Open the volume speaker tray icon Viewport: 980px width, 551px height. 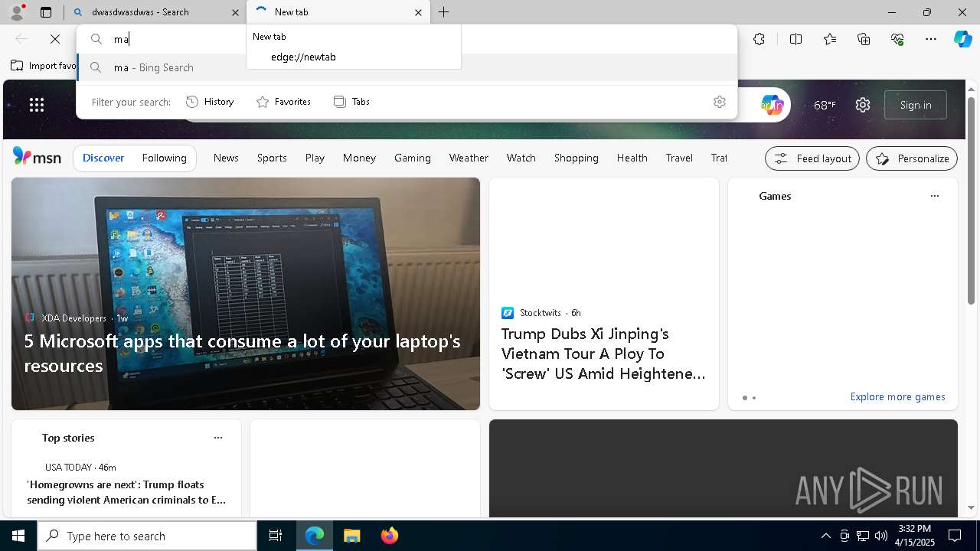coord(880,536)
